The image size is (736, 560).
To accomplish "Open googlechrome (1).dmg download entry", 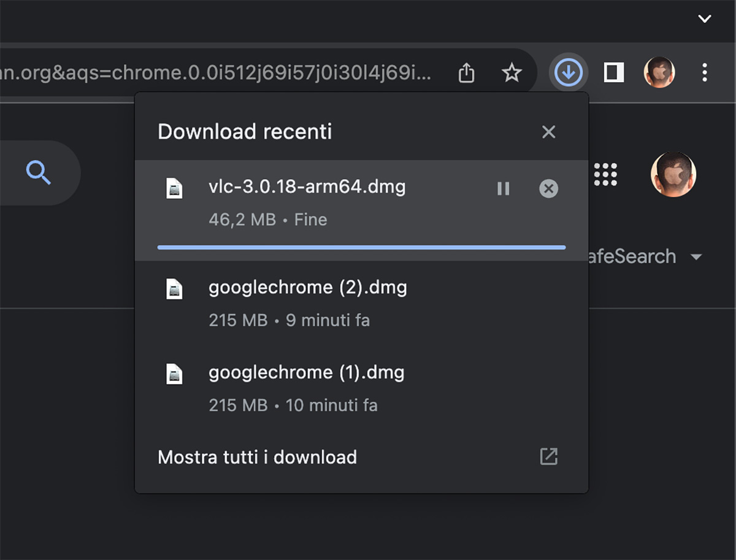I will [x=306, y=373].
